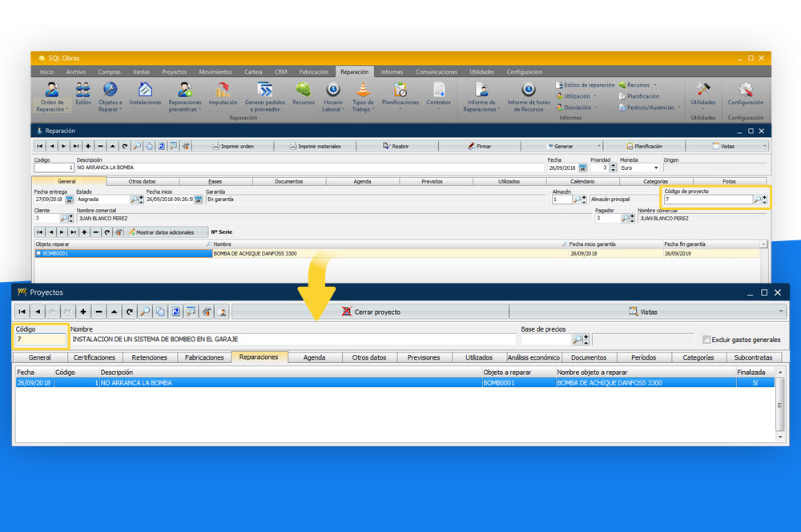Click the Tipos de Trabajo cone icon
This screenshot has width=801, height=532.
coord(363,90)
